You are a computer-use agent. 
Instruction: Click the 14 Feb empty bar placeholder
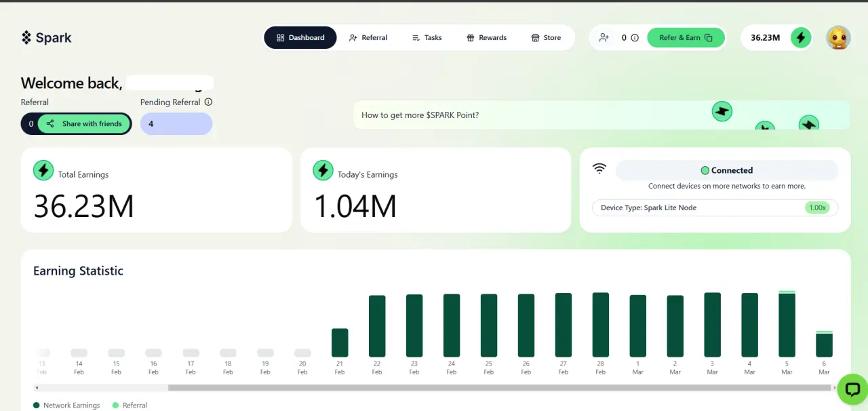point(79,353)
